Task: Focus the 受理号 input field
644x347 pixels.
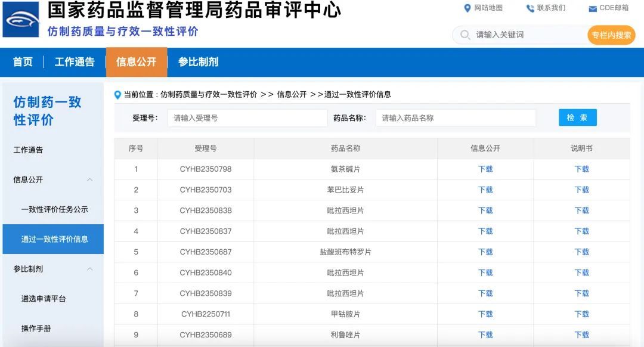Action: 247,118
